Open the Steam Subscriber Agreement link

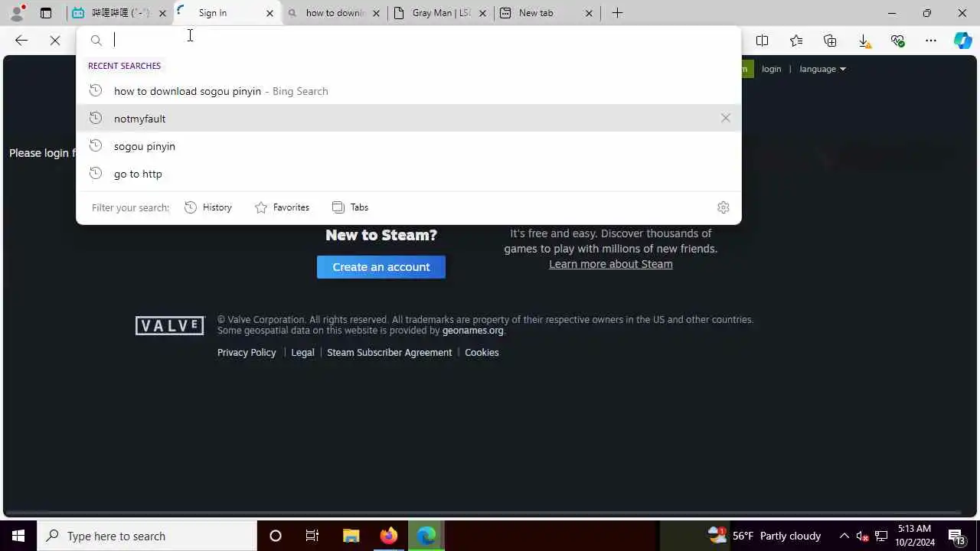click(389, 353)
